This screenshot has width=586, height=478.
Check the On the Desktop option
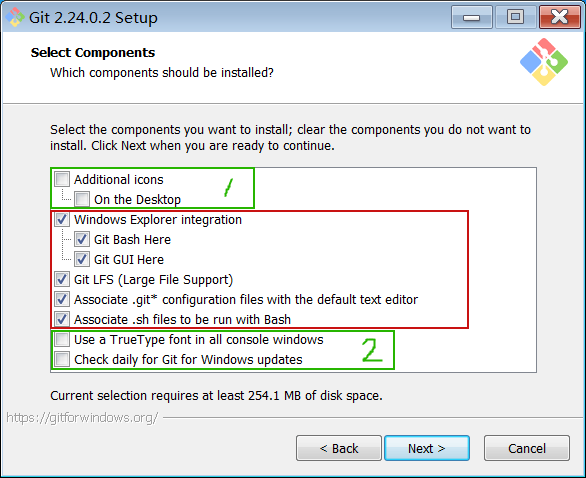coord(82,199)
